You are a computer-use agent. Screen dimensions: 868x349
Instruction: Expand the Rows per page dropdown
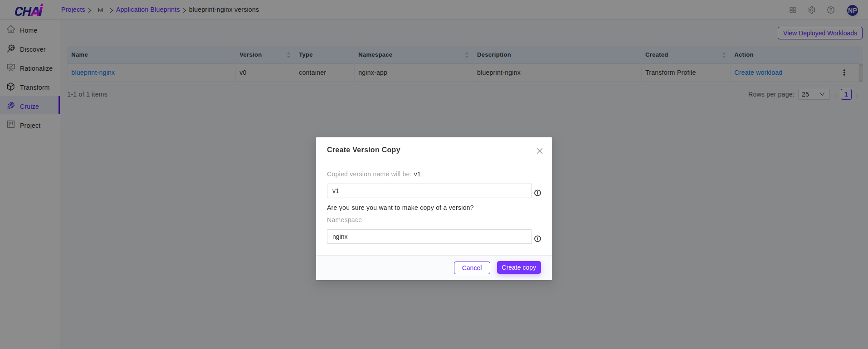813,94
